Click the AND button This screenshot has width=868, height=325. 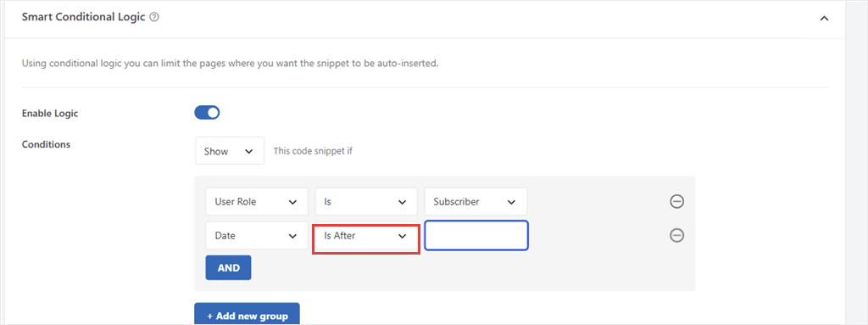click(x=229, y=267)
